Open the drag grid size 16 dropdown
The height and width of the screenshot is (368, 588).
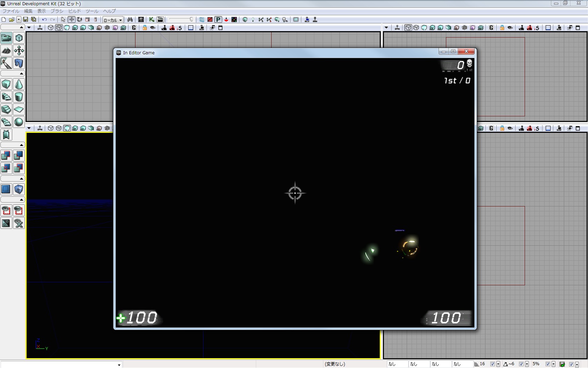click(x=498, y=364)
